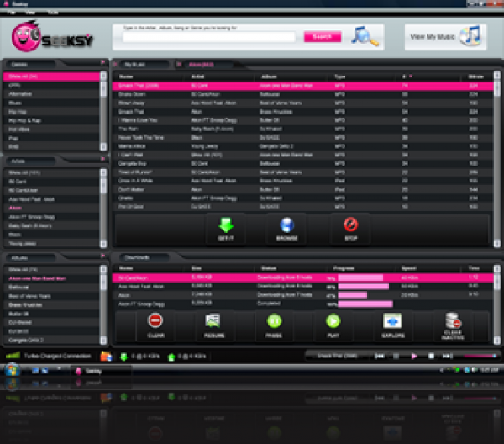Click the Genres list scroll-down arrow

(103, 146)
